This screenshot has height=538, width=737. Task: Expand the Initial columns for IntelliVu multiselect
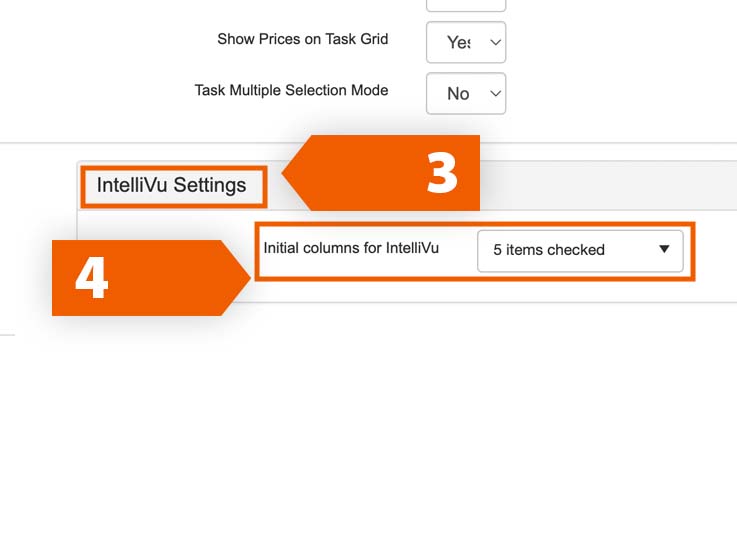(580, 250)
